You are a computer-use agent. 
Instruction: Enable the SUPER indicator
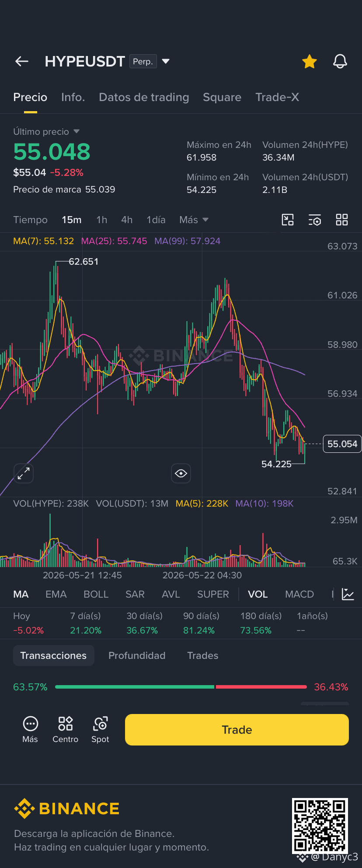pyautogui.click(x=213, y=594)
